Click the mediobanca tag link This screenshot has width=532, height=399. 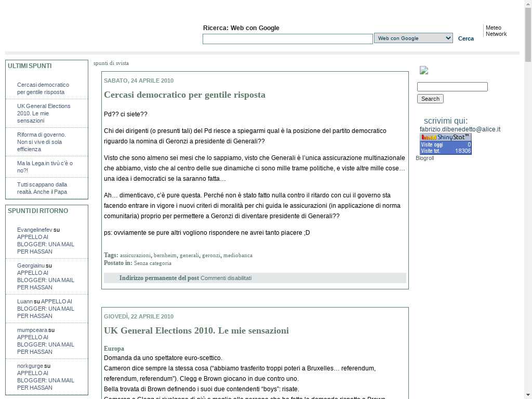coord(237,256)
